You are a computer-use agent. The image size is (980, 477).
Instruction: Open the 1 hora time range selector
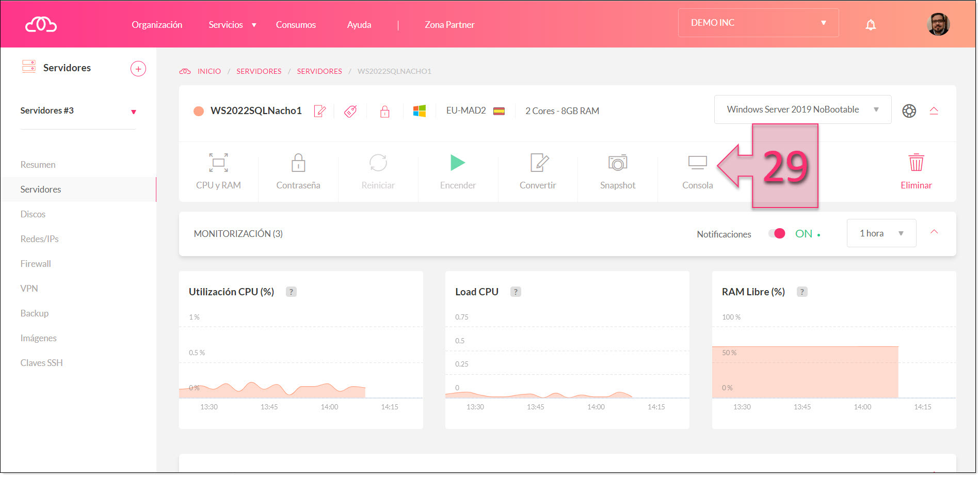point(881,233)
